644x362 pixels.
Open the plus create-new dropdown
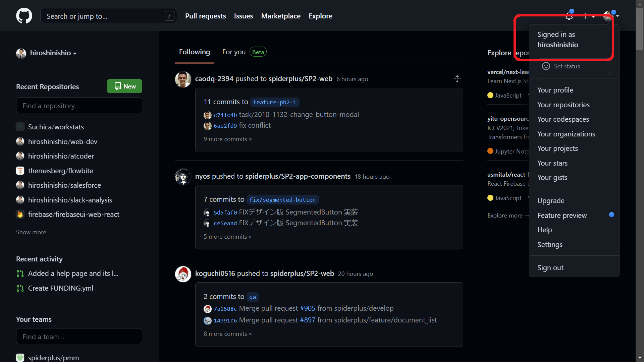tap(589, 16)
